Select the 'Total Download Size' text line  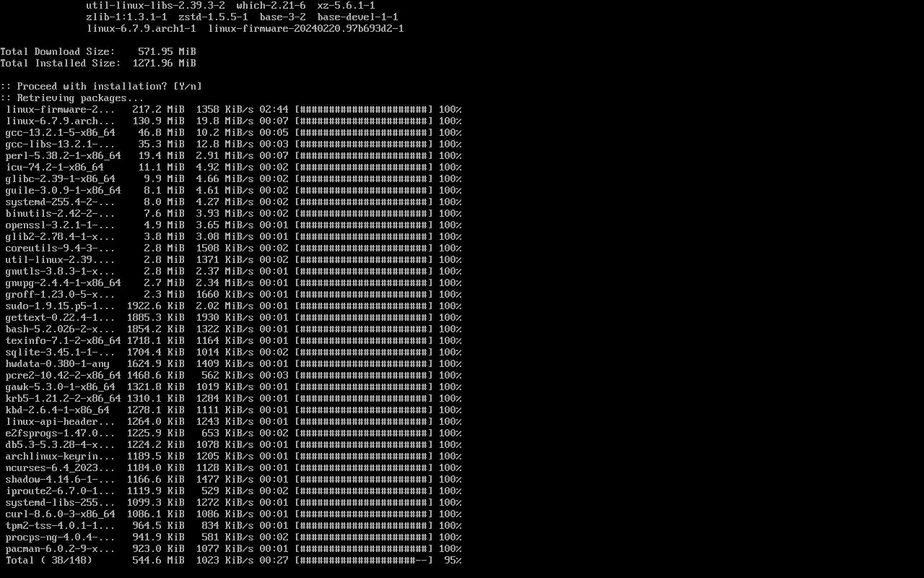(98, 52)
